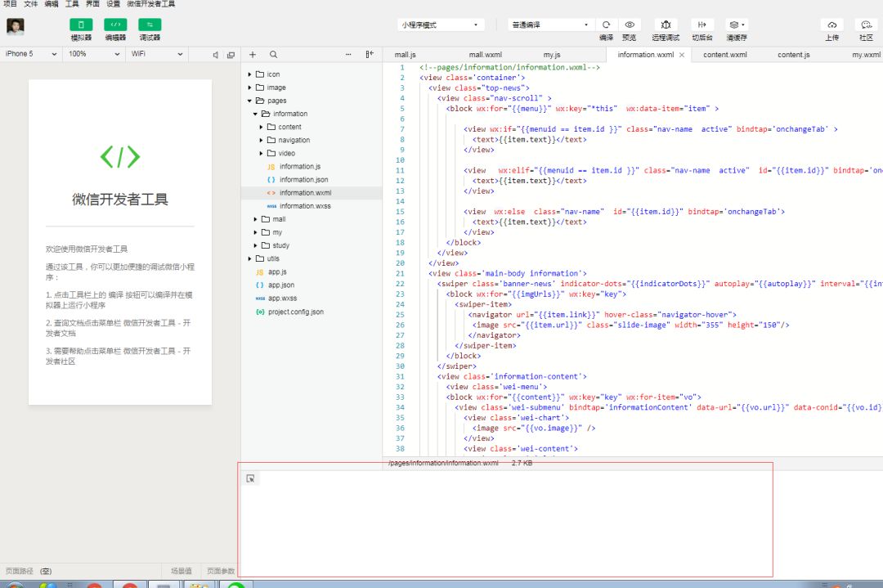
Task: Open information.wxss in the file tree
Action: point(304,206)
